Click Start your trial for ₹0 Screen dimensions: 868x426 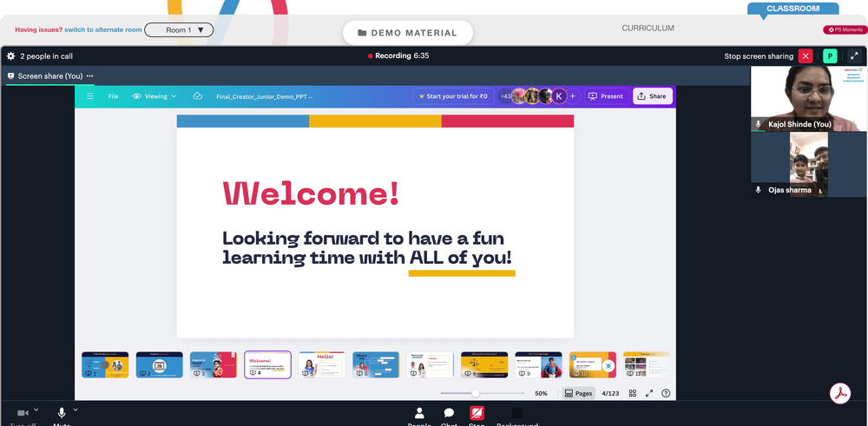[x=453, y=96]
